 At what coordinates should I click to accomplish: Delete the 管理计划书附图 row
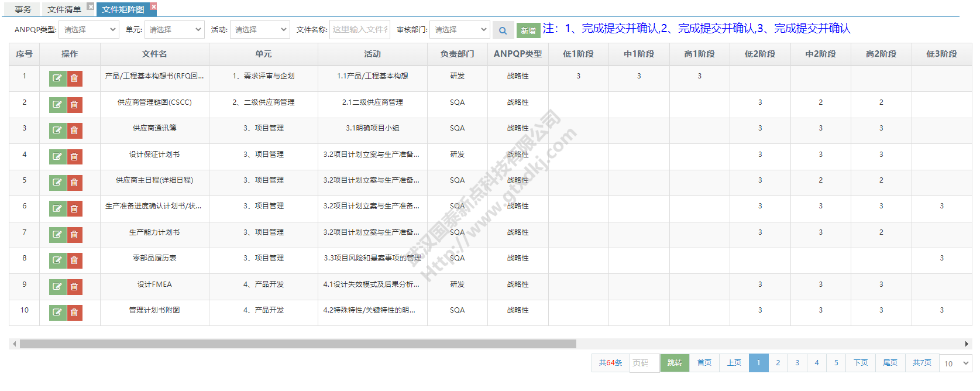74,313
